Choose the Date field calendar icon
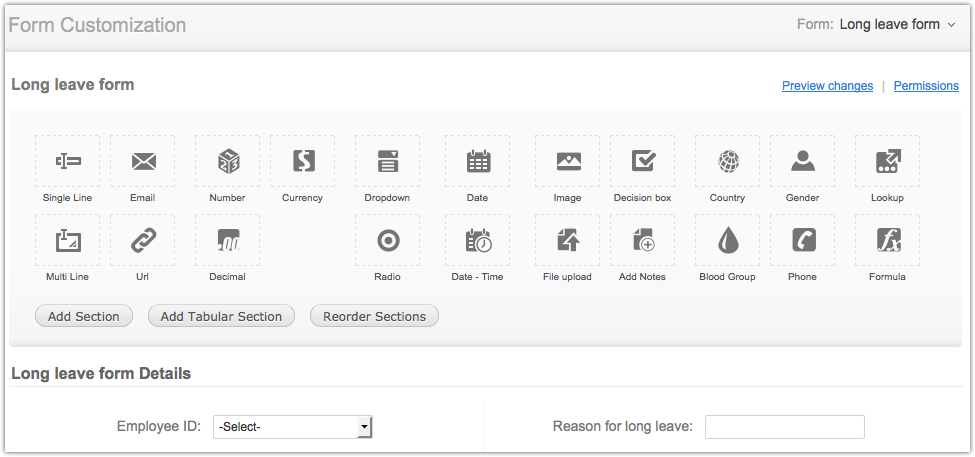 tap(478, 161)
